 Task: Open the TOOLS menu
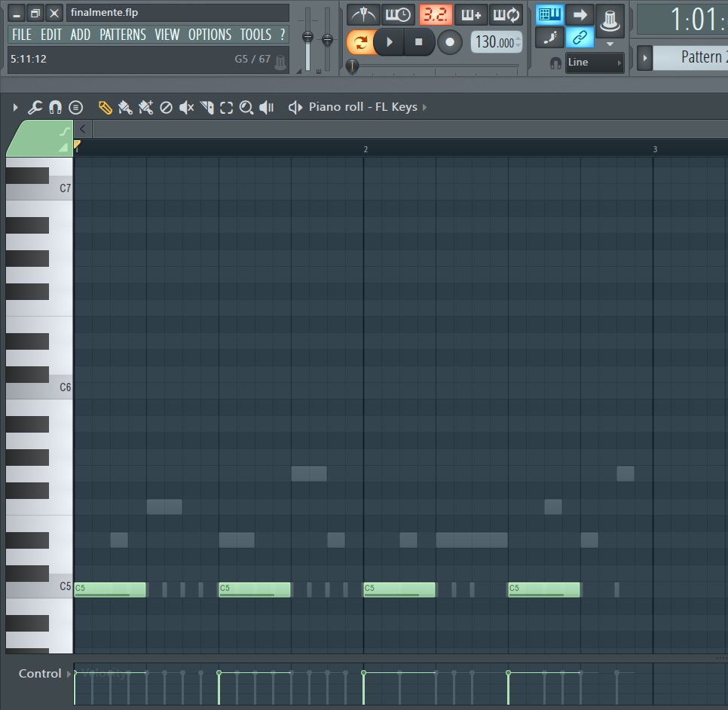click(x=255, y=35)
